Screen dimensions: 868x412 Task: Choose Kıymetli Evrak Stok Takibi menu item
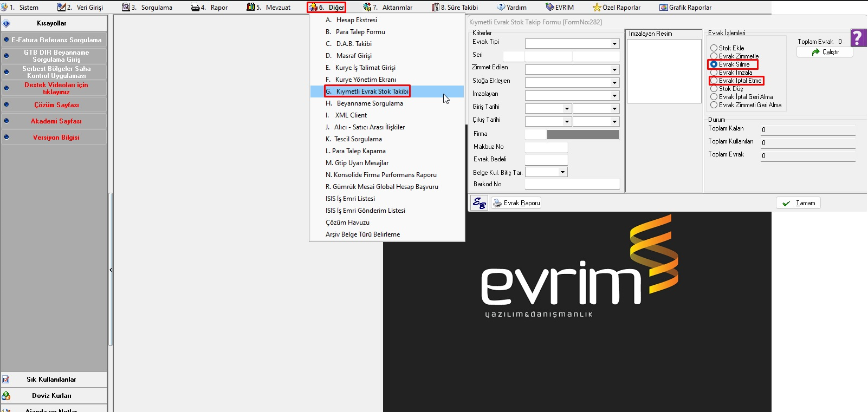point(387,91)
